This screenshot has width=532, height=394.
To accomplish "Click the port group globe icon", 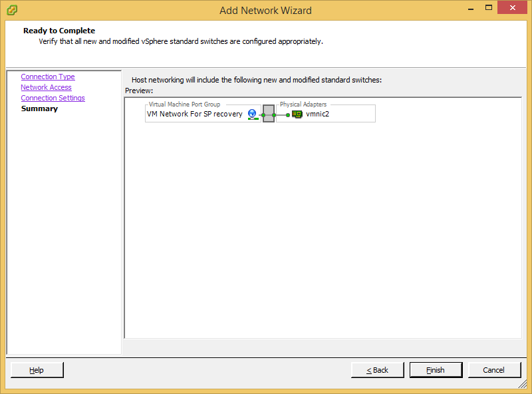I will (253, 114).
